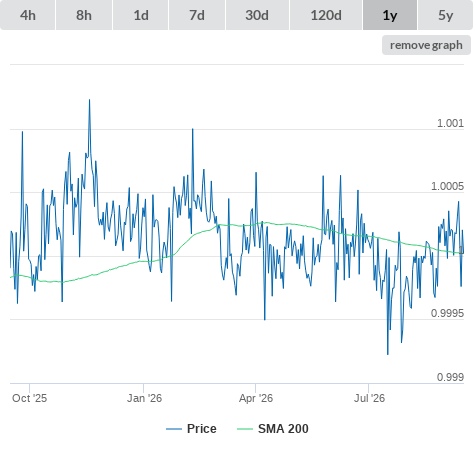This screenshot has width=474, height=455.
Task: Select the 30d range tab
Action: (257, 15)
